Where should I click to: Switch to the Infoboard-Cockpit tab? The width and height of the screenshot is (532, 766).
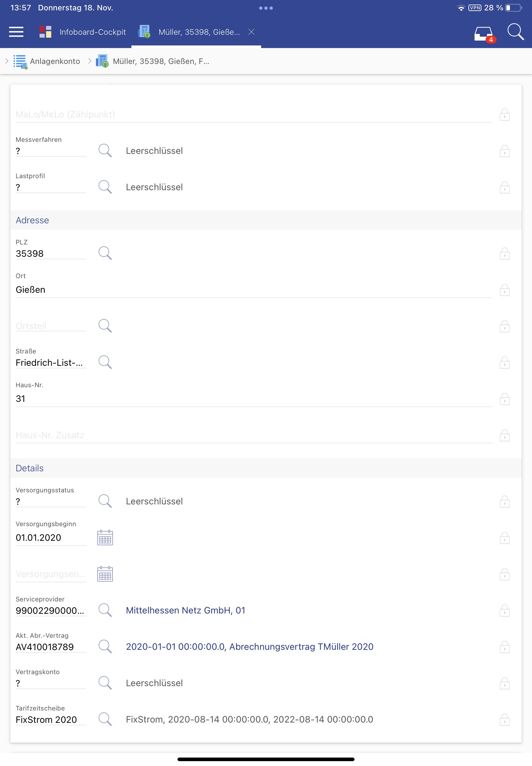(83, 32)
